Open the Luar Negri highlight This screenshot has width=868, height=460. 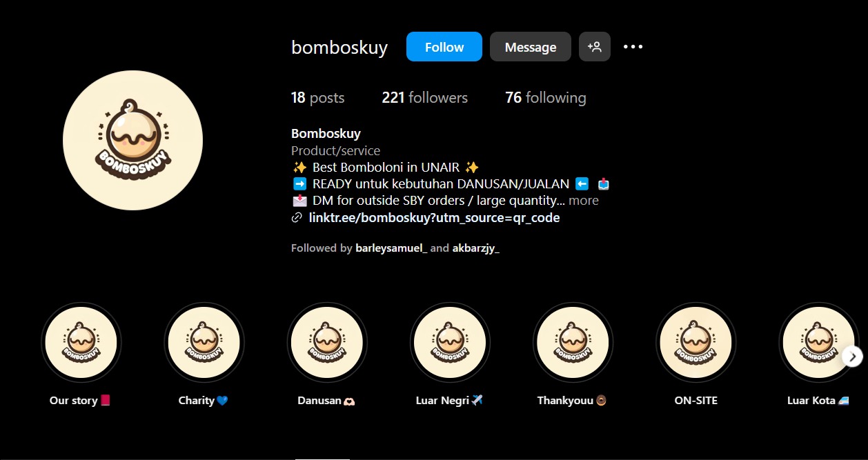(450, 343)
